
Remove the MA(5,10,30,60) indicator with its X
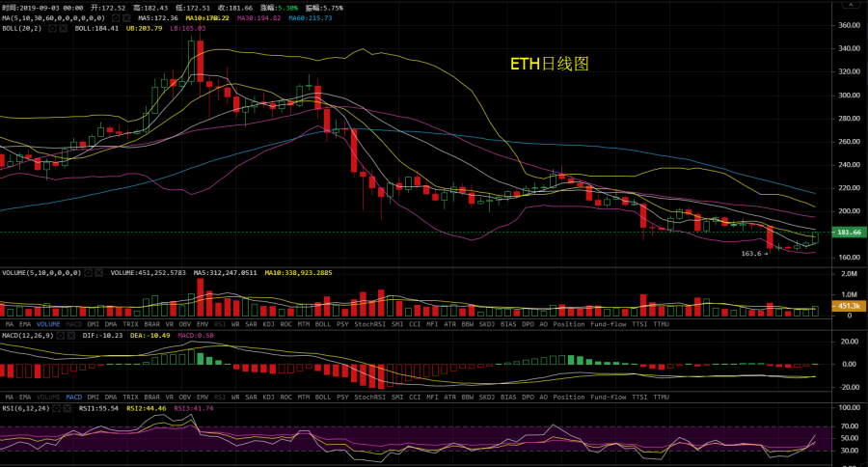[x=126, y=18]
